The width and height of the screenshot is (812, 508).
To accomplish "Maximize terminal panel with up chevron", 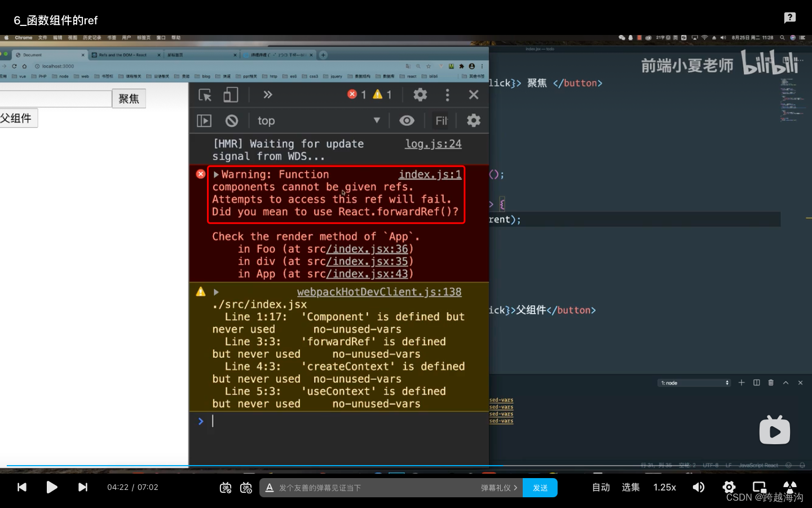I will coord(785,383).
